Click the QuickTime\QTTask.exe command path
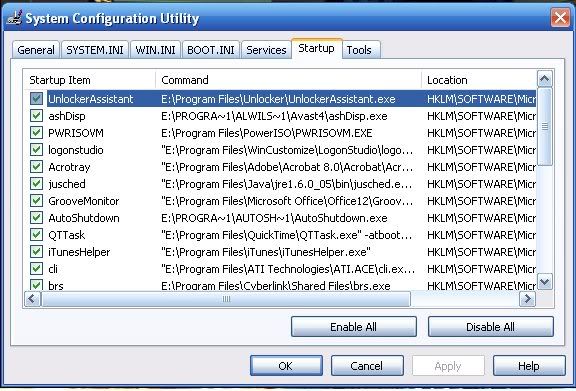 pos(287,235)
